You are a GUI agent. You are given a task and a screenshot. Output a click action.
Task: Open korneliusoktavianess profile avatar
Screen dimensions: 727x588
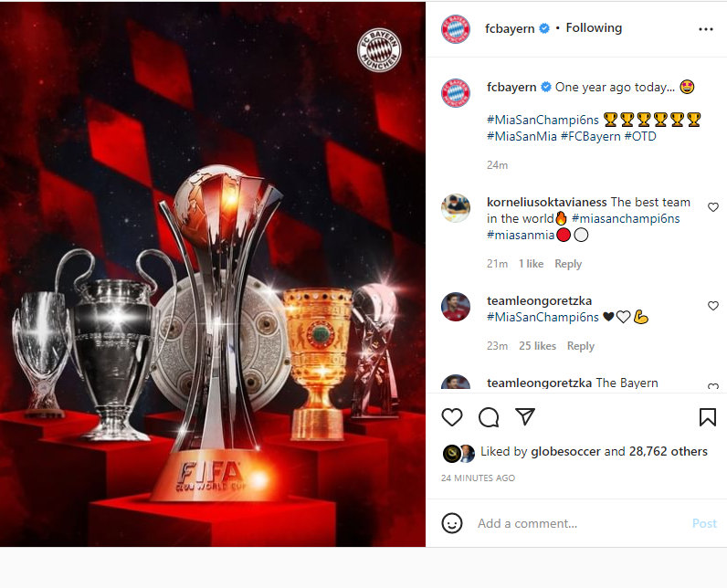tap(456, 208)
